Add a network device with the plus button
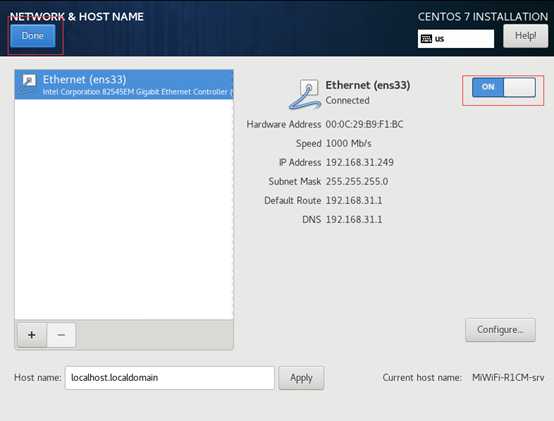Image resolution: width=554 pixels, height=421 pixels. coord(32,335)
